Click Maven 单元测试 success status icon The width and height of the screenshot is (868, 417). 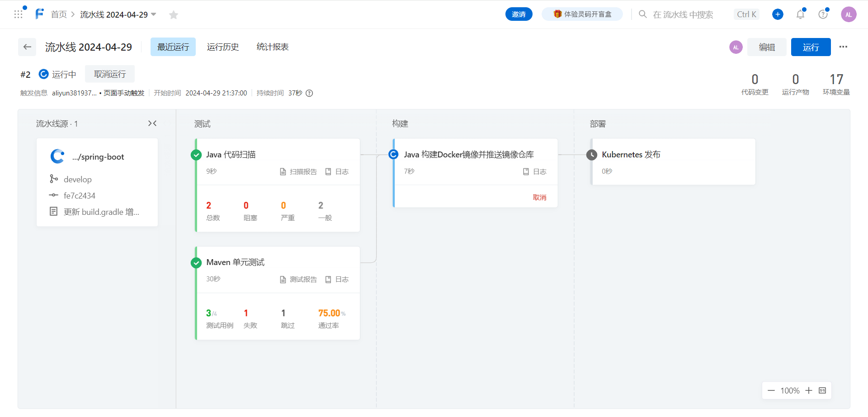[196, 262]
